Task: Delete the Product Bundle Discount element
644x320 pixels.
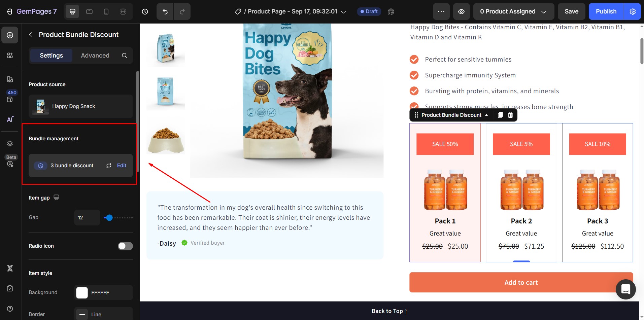Action: (510, 115)
